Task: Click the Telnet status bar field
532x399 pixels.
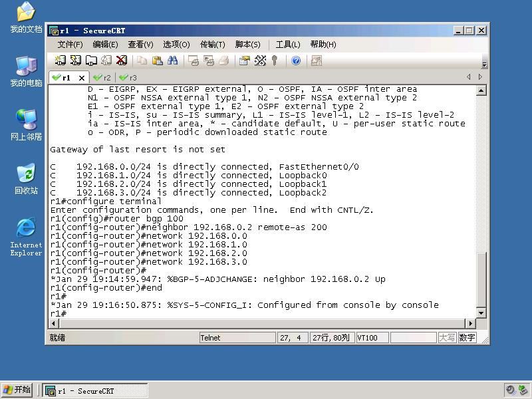Action: [x=237, y=338]
